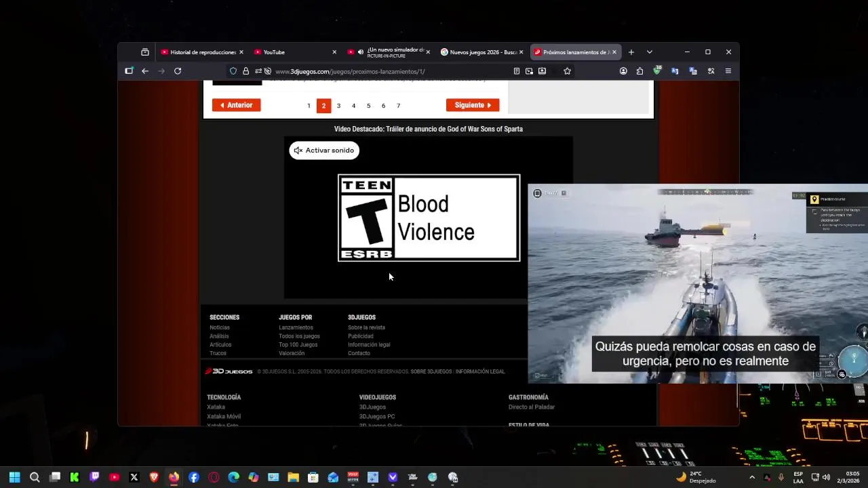Open Análisis link under Secciones
The image size is (868, 488).
click(219, 336)
